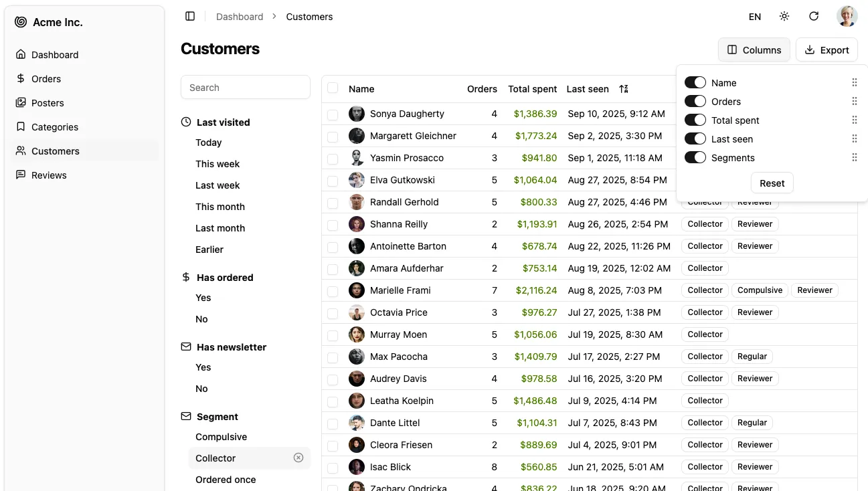Click drag handle next to Name column
Viewport: 868px width, 491px height.
pyautogui.click(x=854, y=83)
